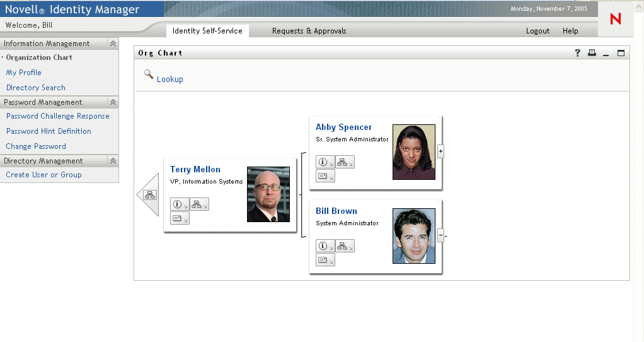Click the Directory Management header text
The height and width of the screenshot is (342, 644).
click(43, 161)
